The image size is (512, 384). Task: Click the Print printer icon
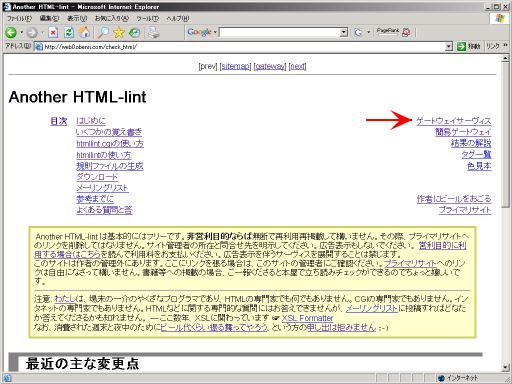pyautogui.click(x=153, y=32)
